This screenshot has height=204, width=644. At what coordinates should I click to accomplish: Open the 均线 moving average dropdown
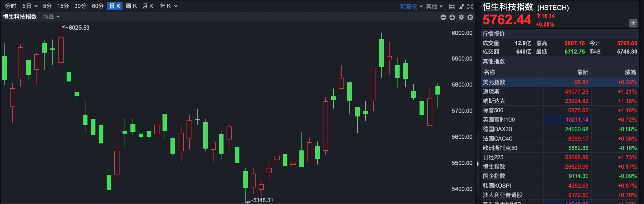[x=51, y=17]
